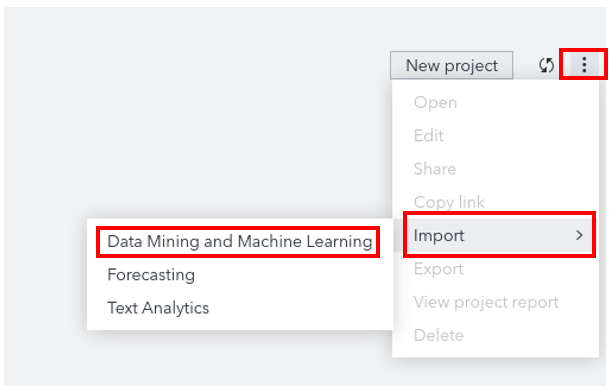Start creating a new project
The width and height of the screenshot is (614, 392).
point(451,65)
